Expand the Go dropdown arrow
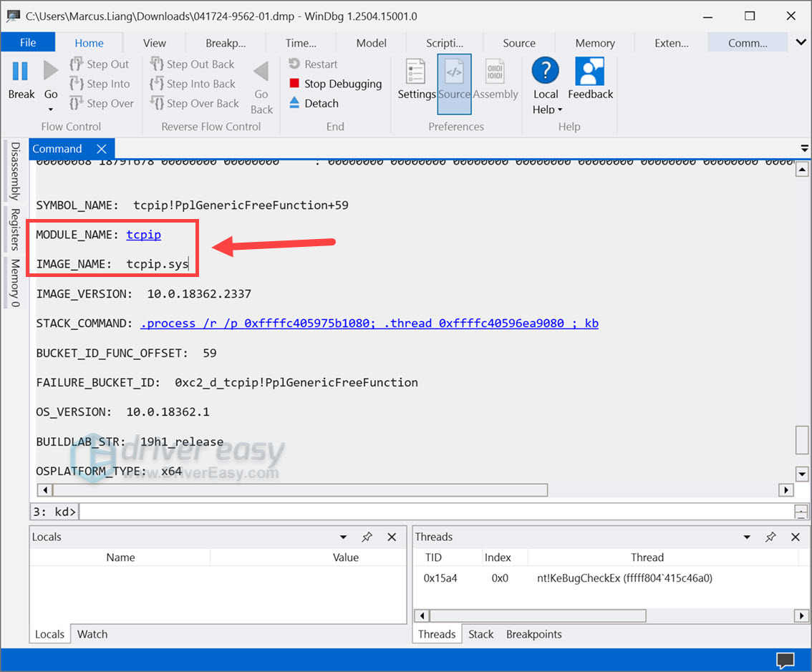 (51, 109)
